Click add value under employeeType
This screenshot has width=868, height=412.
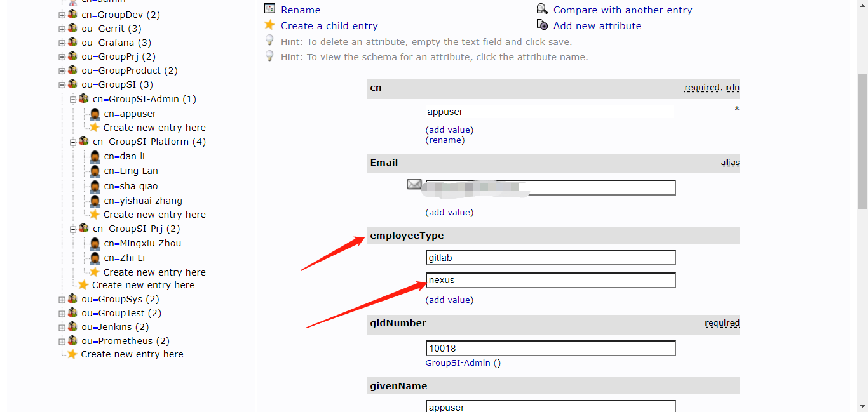click(449, 300)
